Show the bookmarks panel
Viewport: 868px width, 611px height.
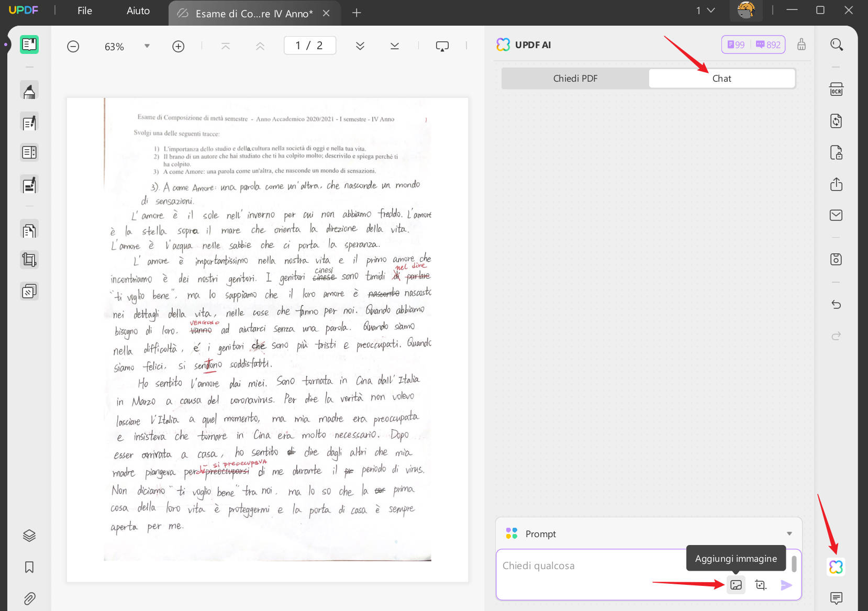[x=29, y=567]
